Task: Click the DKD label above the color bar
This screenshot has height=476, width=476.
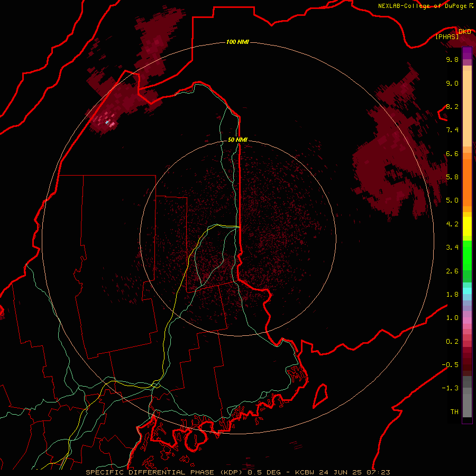Action: [x=465, y=32]
